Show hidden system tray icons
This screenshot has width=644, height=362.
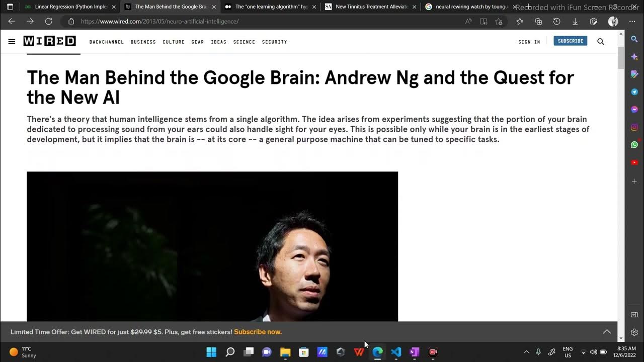pos(526,352)
